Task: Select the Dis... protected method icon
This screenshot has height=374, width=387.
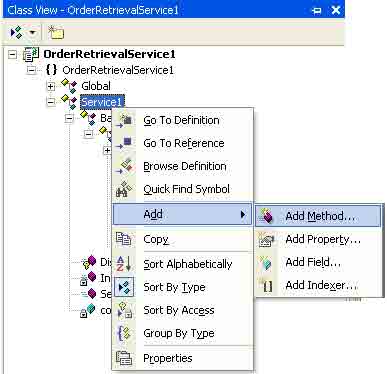Action: pos(89,262)
